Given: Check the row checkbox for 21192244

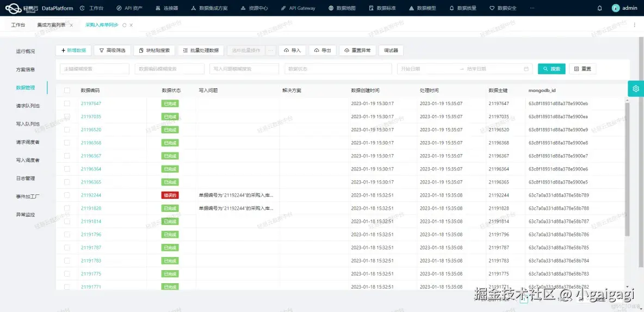Looking at the screenshot, I should [x=67, y=195].
